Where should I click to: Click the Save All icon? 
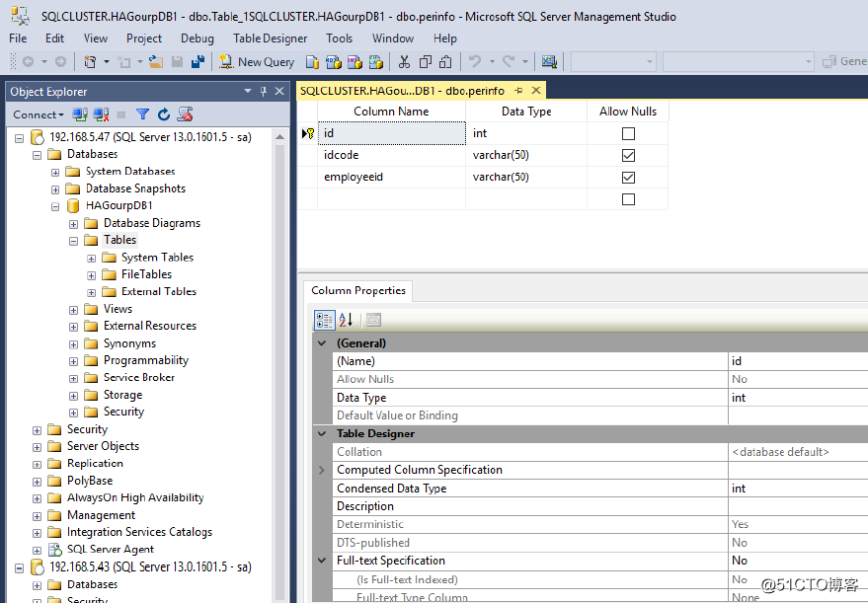pyautogui.click(x=197, y=62)
